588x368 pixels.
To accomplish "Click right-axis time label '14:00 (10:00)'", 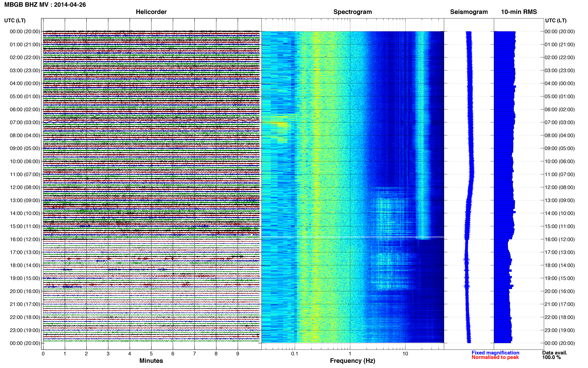I will click(x=560, y=213).
